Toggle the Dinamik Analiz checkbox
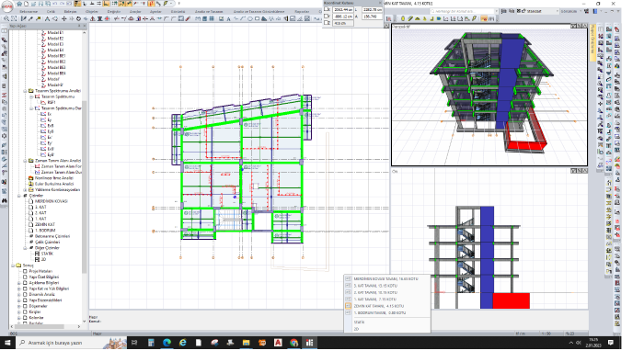The height and width of the screenshot is (362, 644). [25, 294]
